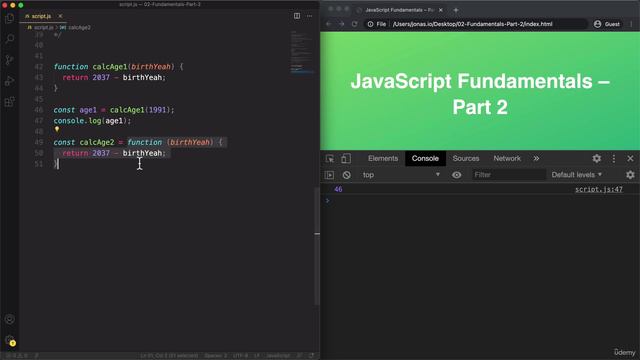Image resolution: width=640 pixels, height=360 pixels.
Task: Toggle the device toolbar in DevTools
Action: click(346, 158)
